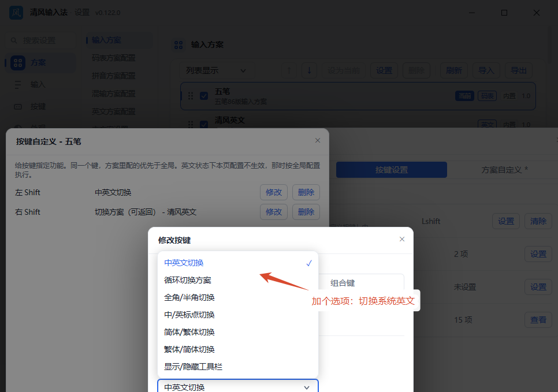Expand the 列表显示 view dropdown
558x392 pixels.
[x=217, y=70]
